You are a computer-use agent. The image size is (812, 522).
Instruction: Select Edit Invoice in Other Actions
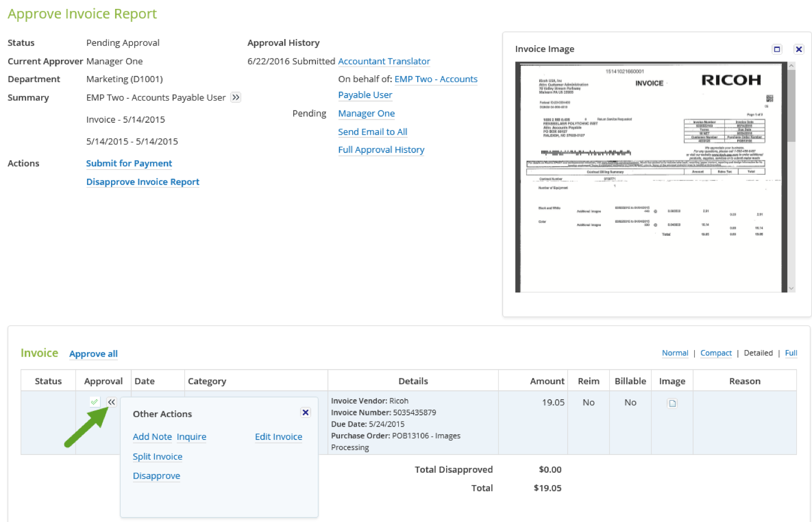tap(278, 437)
